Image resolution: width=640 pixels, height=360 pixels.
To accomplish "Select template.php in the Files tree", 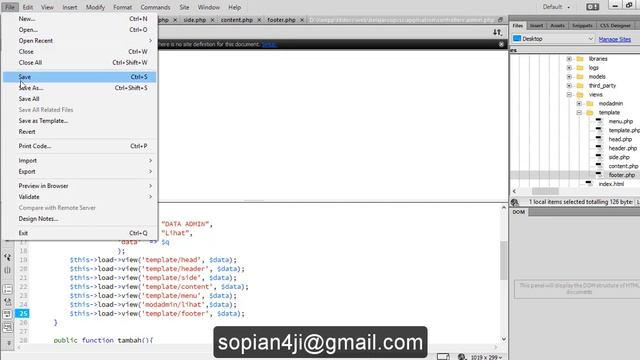I will pyautogui.click(x=624, y=130).
